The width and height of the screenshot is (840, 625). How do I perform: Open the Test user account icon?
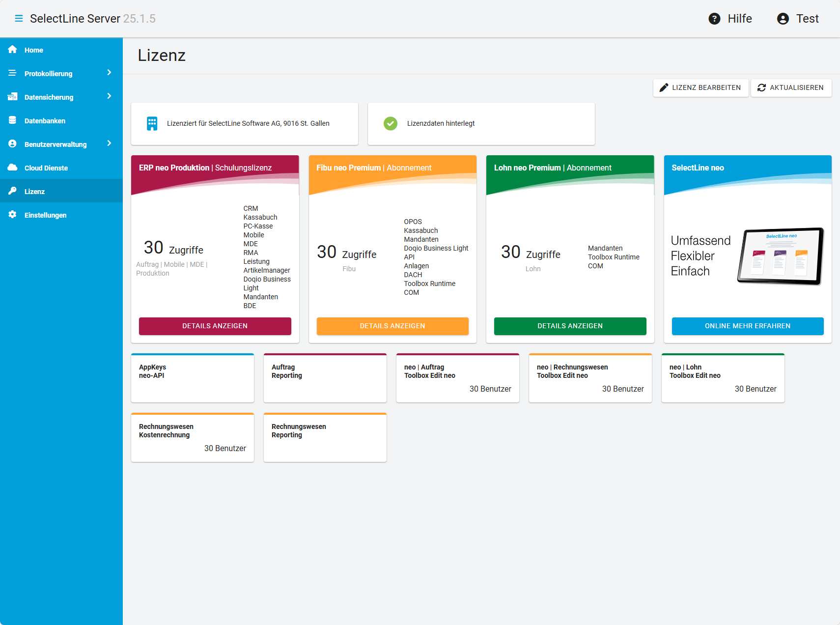coord(783,19)
